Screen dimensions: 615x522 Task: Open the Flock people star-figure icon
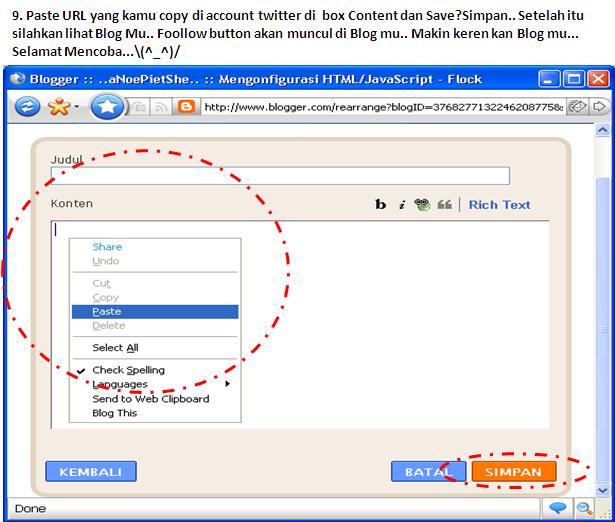tap(58, 106)
